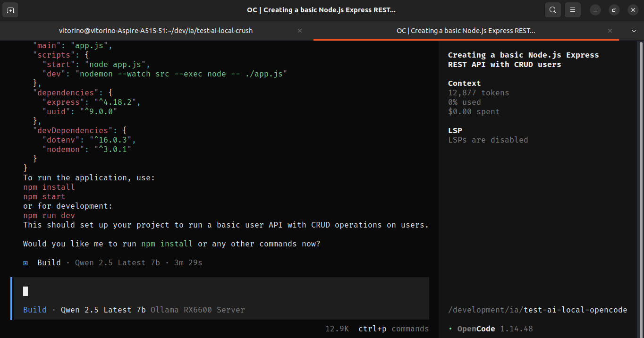Open the hamburger menu in title bar
This screenshot has height=338, width=644.
pos(573,9)
